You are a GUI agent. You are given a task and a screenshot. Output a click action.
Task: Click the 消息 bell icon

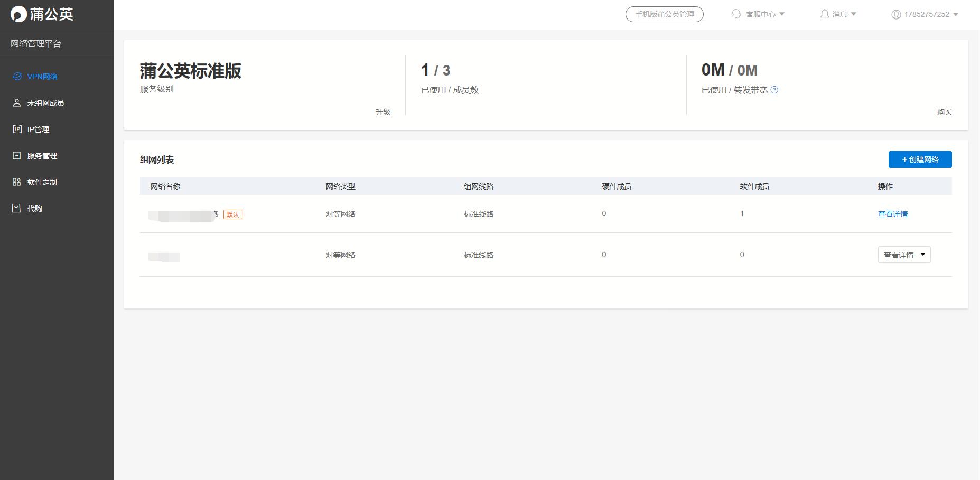[x=824, y=14]
